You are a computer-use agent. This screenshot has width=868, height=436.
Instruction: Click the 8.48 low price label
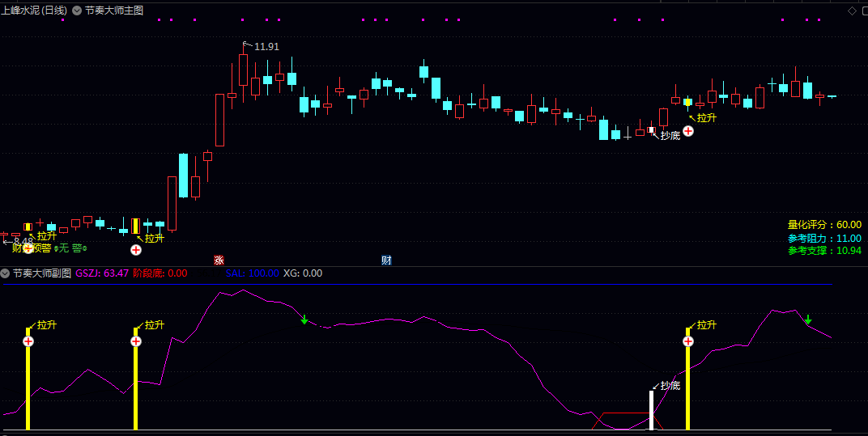pos(23,241)
